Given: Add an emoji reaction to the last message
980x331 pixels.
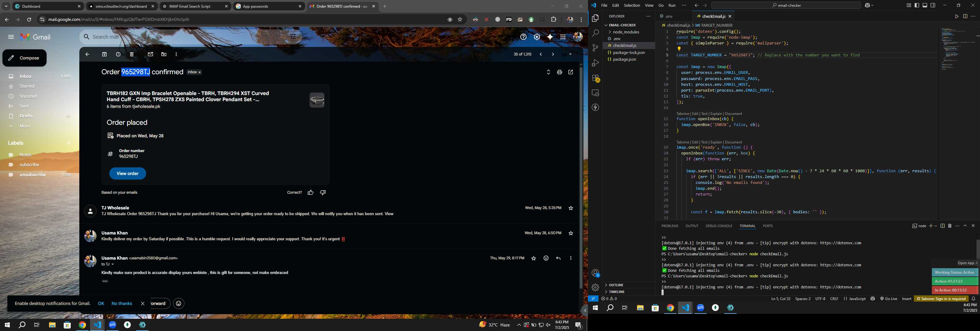Looking at the screenshot, I should [546, 258].
